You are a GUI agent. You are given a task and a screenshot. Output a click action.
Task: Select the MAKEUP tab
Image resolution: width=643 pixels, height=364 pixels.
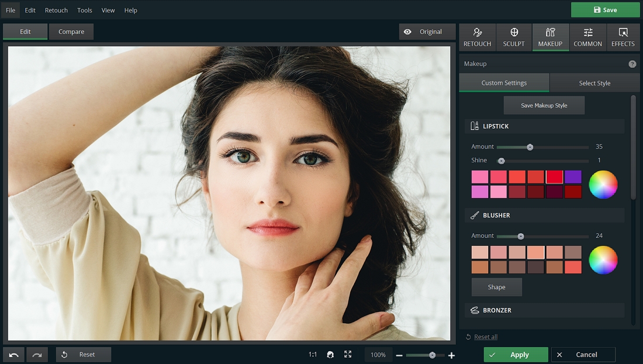550,37
